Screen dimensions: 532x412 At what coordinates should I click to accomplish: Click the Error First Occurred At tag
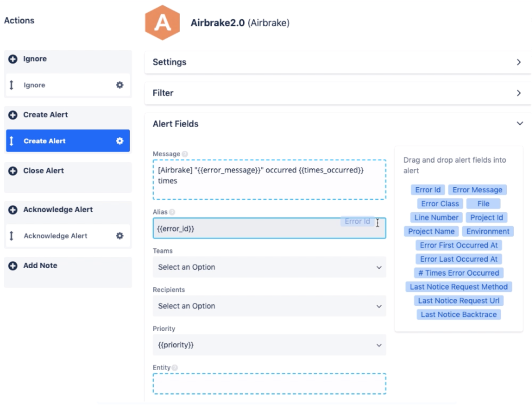(459, 245)
